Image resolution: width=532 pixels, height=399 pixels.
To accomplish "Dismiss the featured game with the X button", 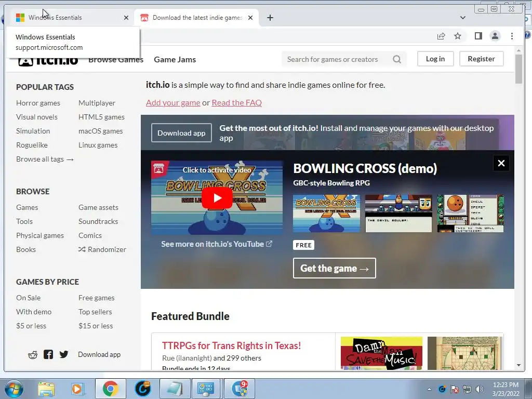I will tap(501, 163).
